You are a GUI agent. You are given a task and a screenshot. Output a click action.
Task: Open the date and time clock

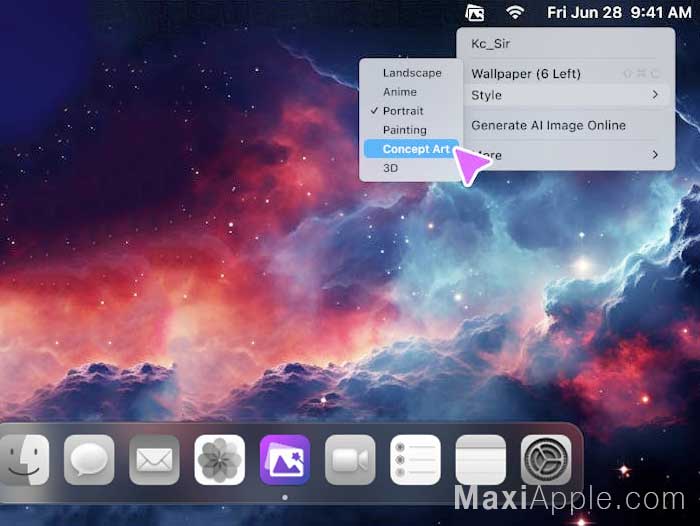[619, 13]
